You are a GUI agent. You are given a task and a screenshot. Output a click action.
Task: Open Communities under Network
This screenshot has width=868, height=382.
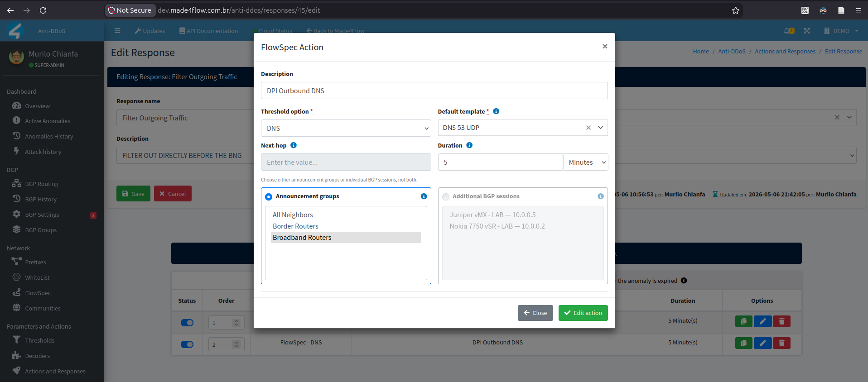click(x=43, y=308)
